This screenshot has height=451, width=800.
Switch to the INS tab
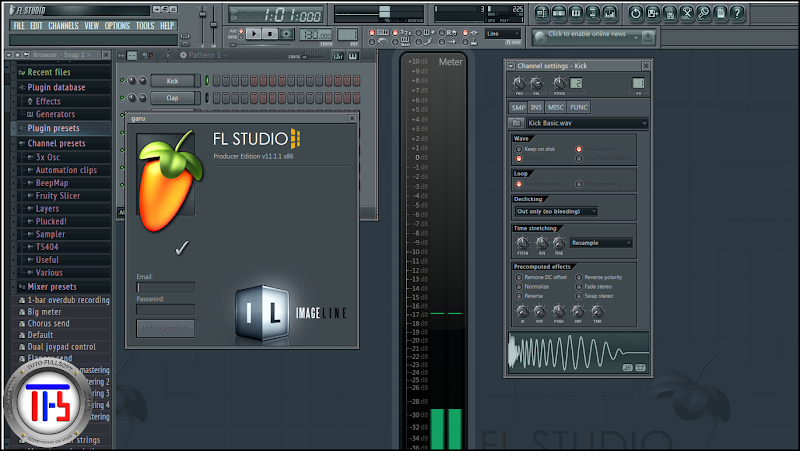coord(536,107)
